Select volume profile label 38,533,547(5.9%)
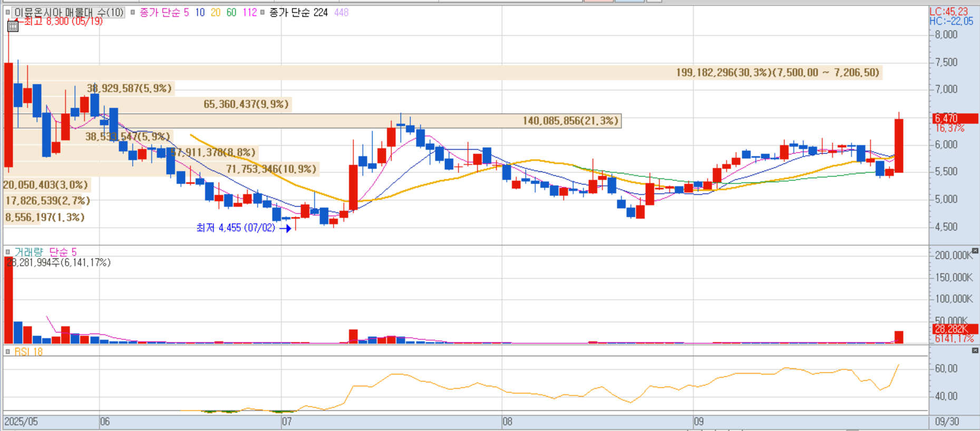This screenshot has height=431, width=980. point(128,137)
